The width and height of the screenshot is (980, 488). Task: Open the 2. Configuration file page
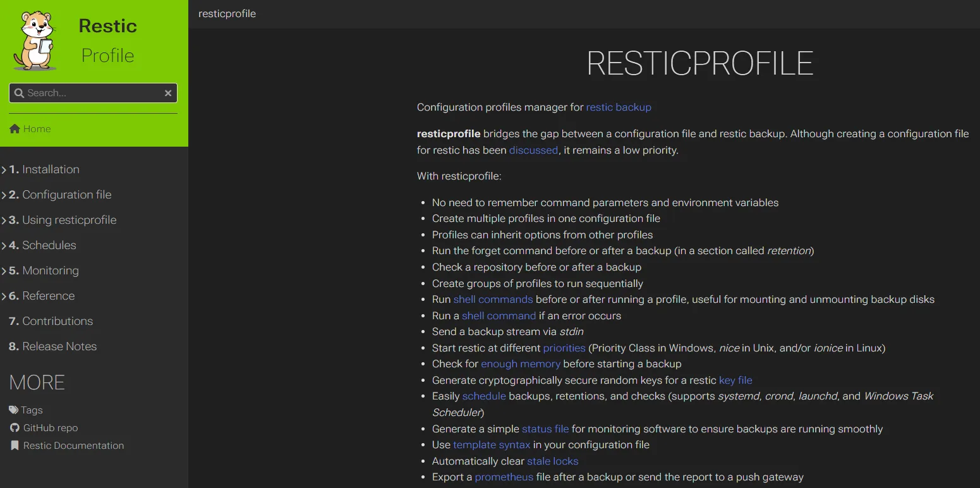tap(60, 195)
